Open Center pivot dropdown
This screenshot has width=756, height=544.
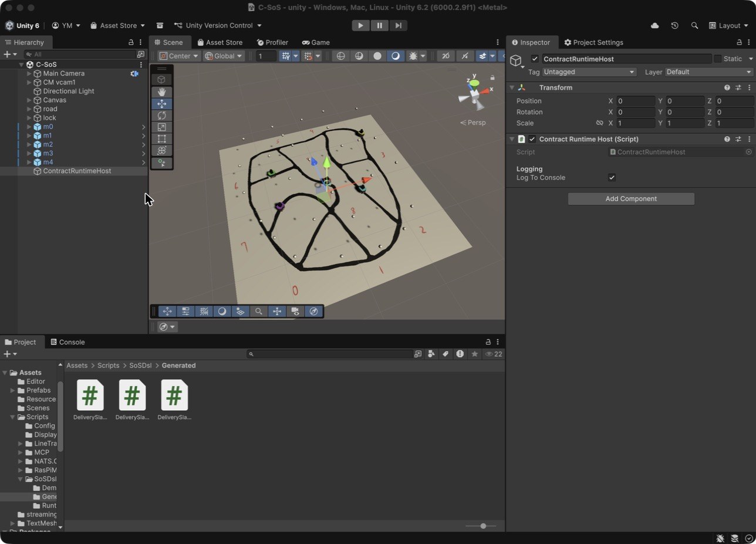(180, 56)
